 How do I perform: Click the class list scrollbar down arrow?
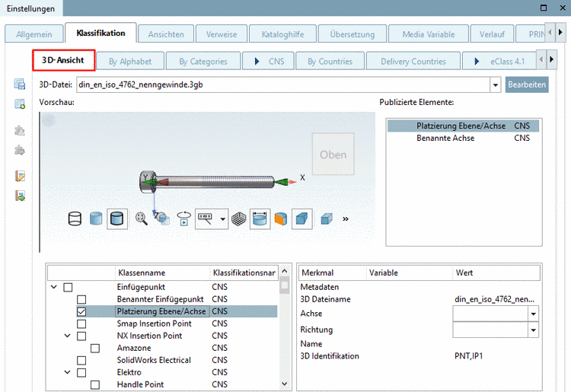pos(285,384)
